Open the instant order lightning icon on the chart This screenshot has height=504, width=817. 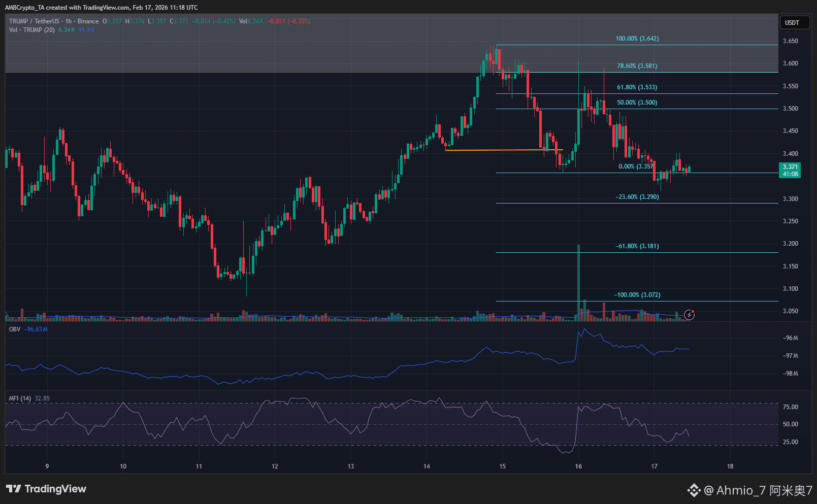click(x=689, y=315)
